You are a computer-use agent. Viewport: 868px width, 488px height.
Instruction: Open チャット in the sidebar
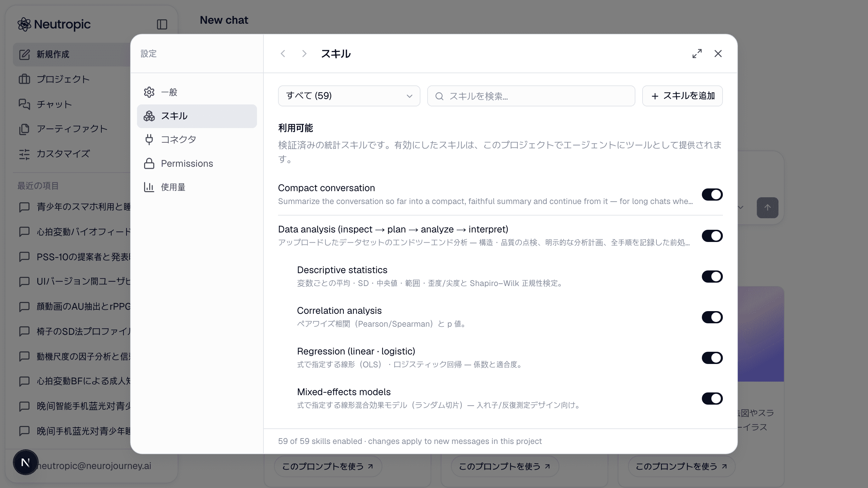[72, 104]
